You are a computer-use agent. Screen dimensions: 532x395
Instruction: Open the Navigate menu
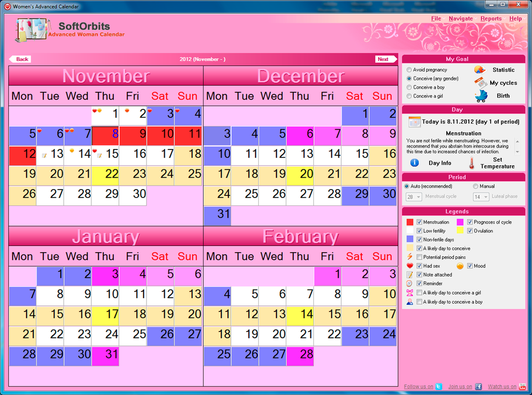[461, 18]
